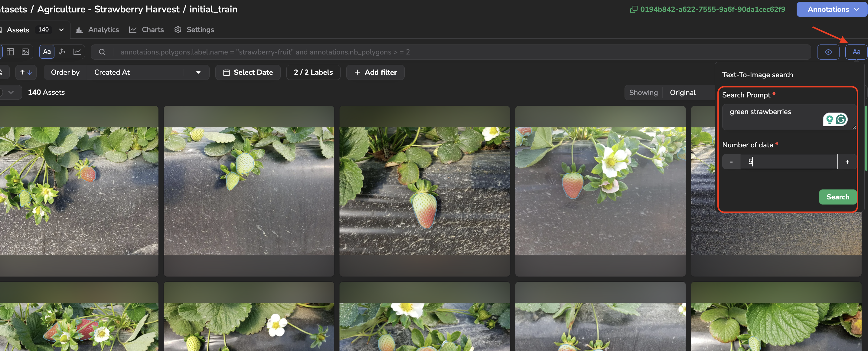Click the Select Date button
Image resolution: width=868 pixels, height=351 pixels.
[248, 72]
